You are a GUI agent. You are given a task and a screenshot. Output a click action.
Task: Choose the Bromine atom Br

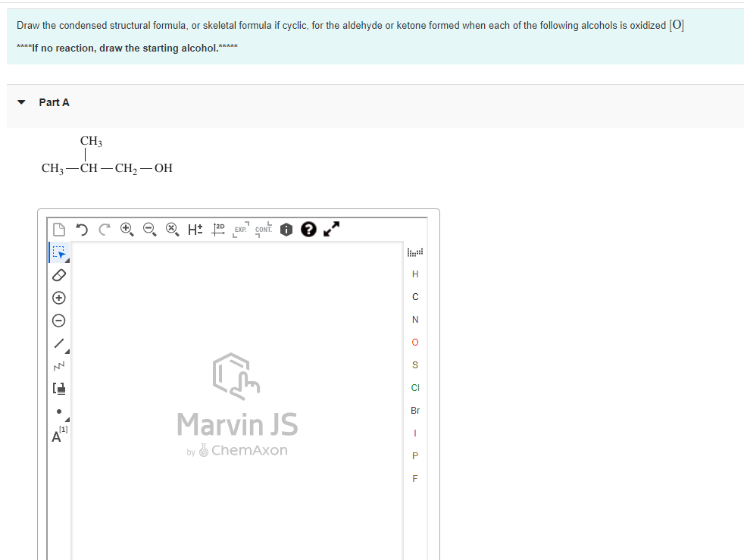point(415,411)
